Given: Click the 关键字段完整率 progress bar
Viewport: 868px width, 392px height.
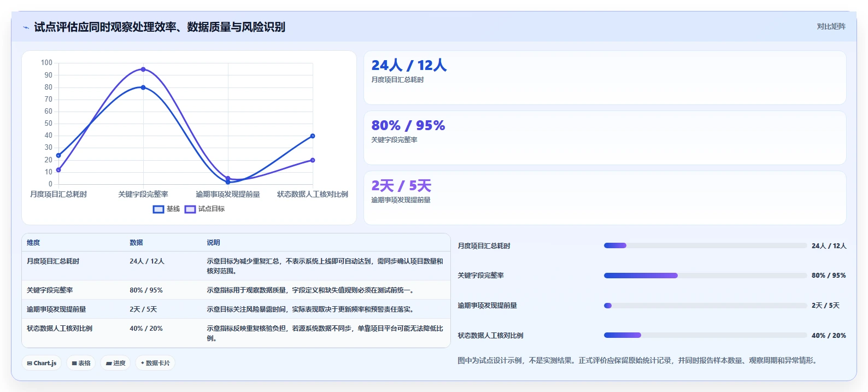Looking at the screenshot, I should [705, 276].
